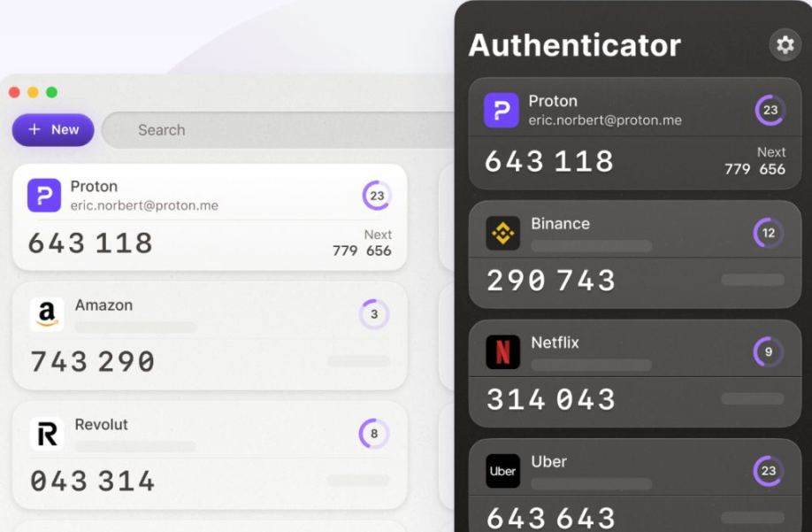Click the Netflix logo icon
This screenshot has height=532, width=812.
(x=502, y=352)
